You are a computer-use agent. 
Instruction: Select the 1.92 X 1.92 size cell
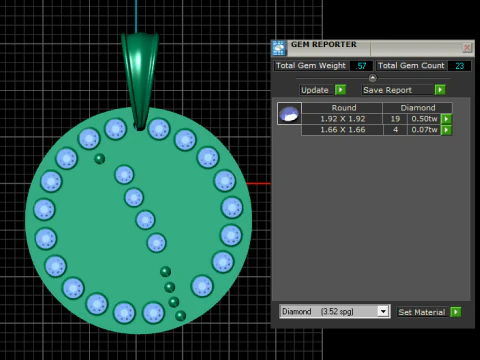click(342, 119)
